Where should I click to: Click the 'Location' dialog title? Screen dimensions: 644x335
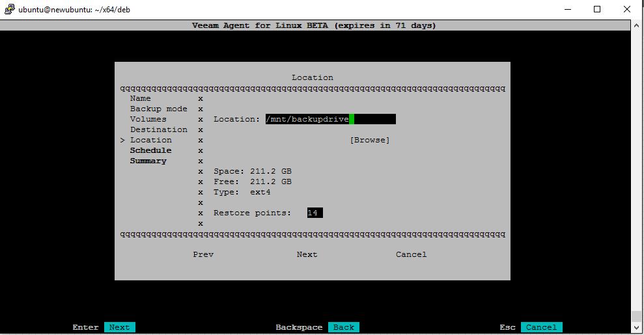point(313,77)
